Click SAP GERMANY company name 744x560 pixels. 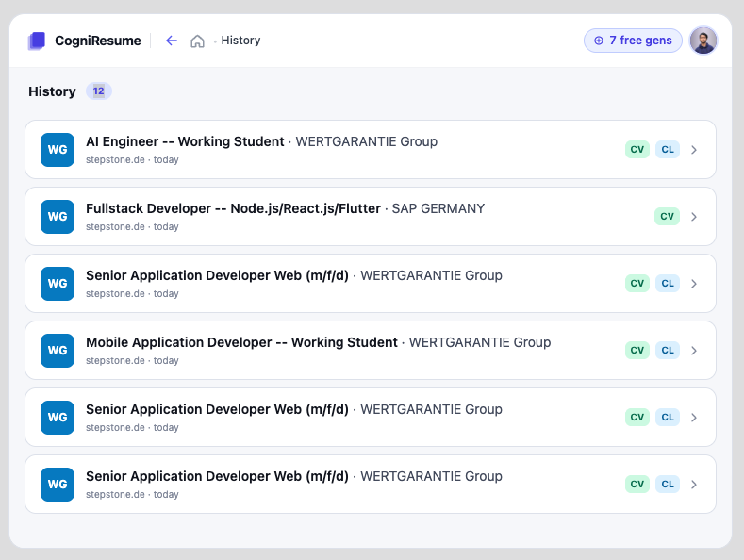tap(438, 208)
